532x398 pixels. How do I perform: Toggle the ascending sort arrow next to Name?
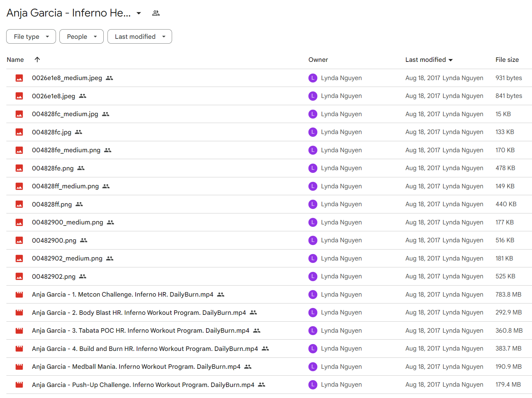coord(37,59)
